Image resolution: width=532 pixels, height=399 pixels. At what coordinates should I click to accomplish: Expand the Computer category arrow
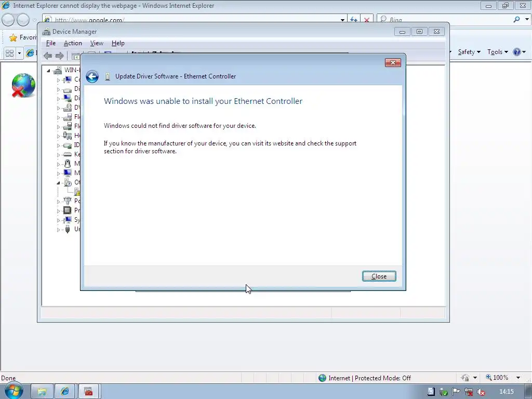coord(58,80)
